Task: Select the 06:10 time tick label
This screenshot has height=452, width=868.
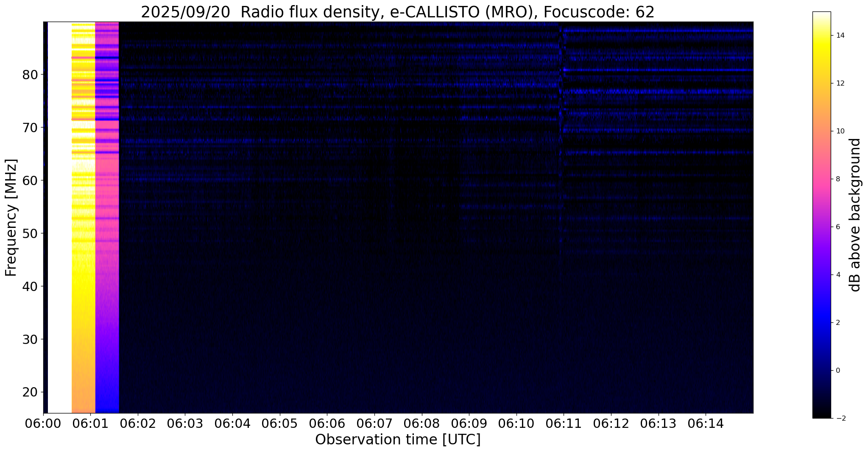Action: (x=516, y=424)
